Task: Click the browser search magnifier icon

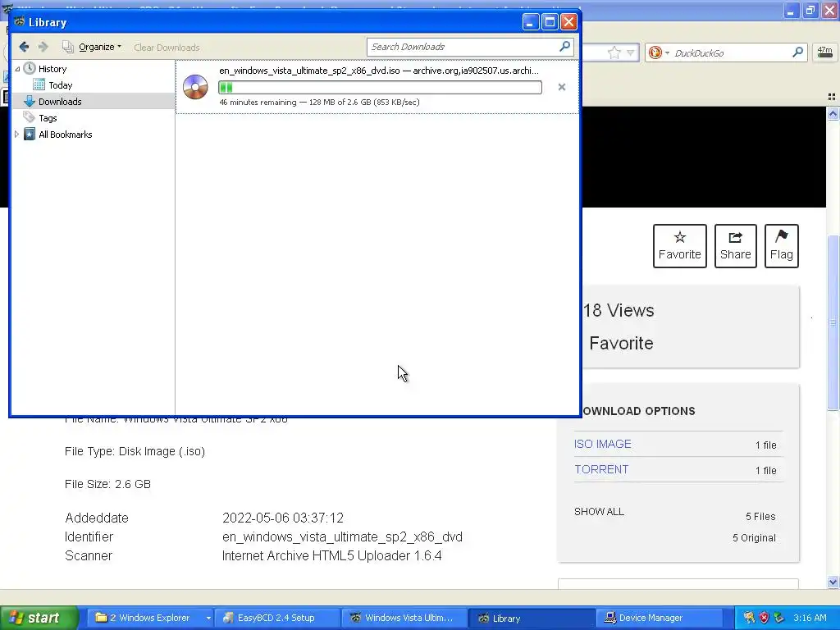Action: 797,52
